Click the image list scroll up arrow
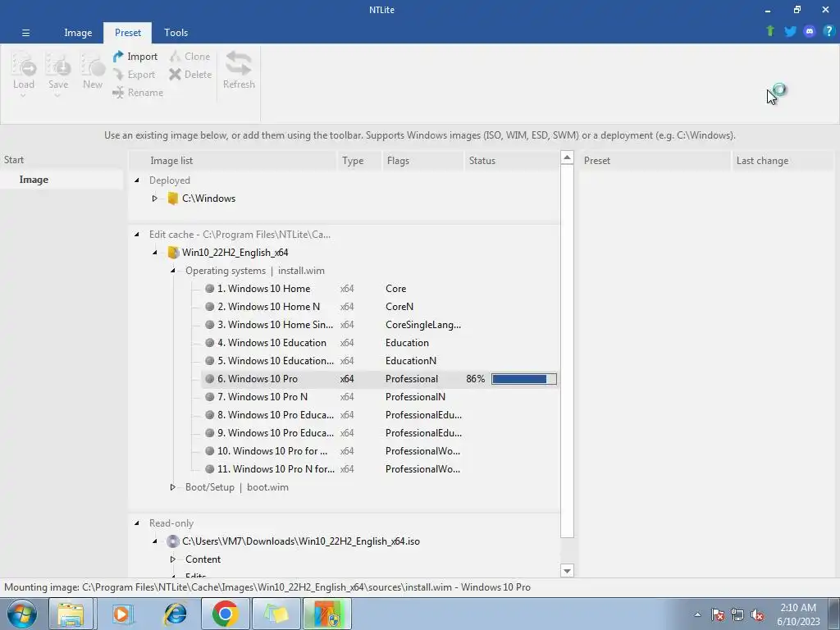The width and height of the screenshot is (840, 630). pyautogui.click(x=567, y=157)
